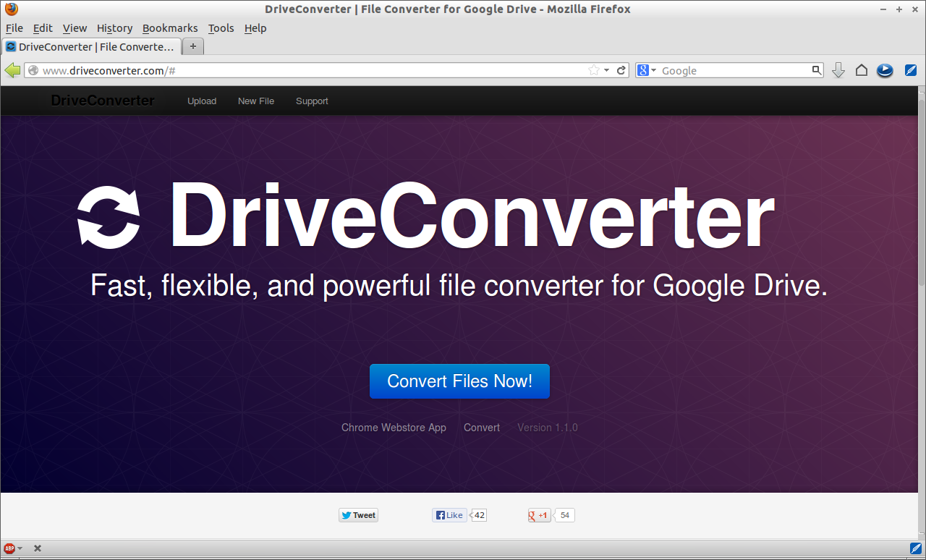Click the Tweet button
Image resolution: width=926 pixels, height=560 pixels.
click(359, 515)
